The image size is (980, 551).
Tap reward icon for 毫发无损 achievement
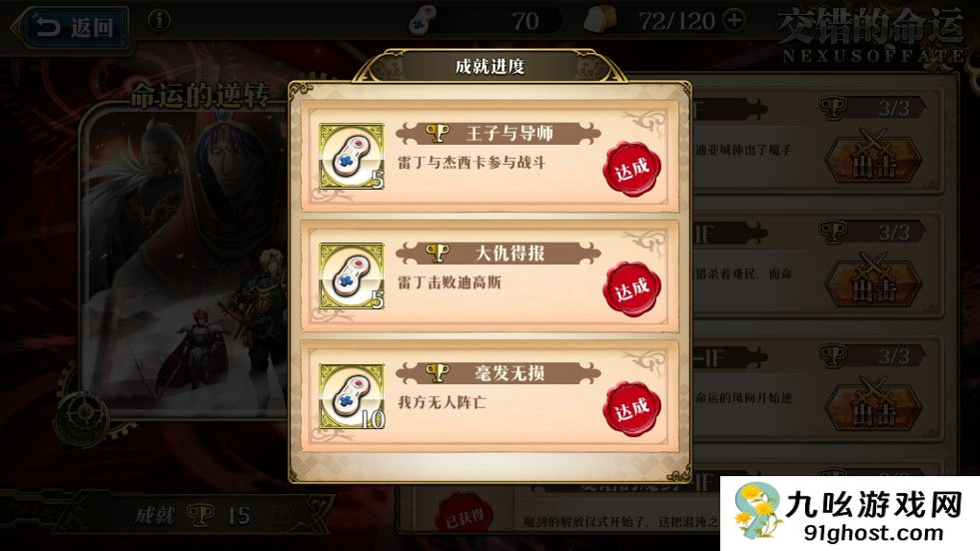pyautogui.click(x=352, y=396)
